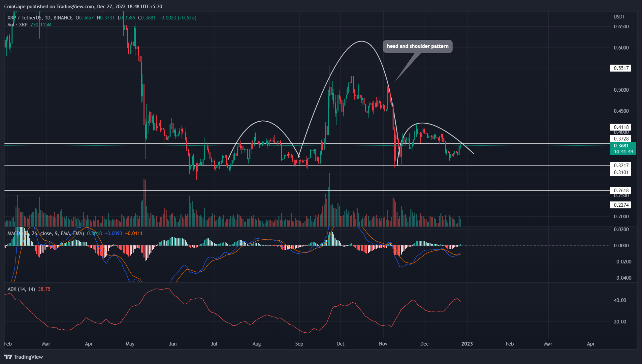This screenshot has width=642, height=364.
Task: Click the TradingView logo at bottom left
Action: tap(24, 357)
